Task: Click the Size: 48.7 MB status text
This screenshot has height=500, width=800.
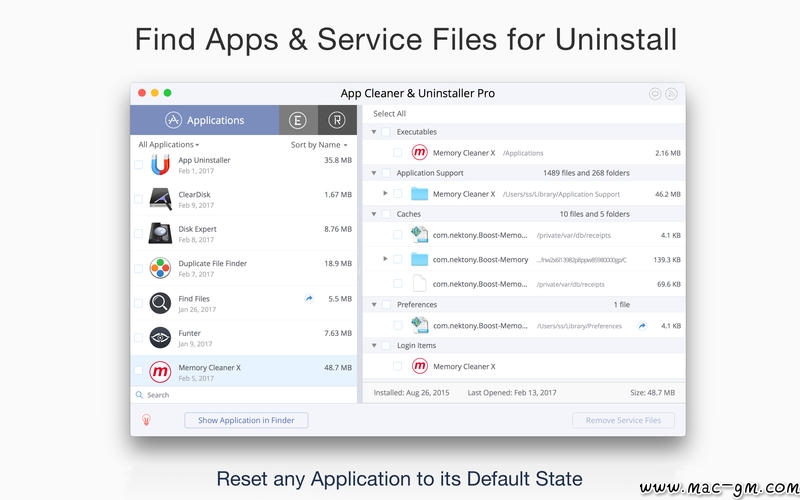Action: (652, 393)
